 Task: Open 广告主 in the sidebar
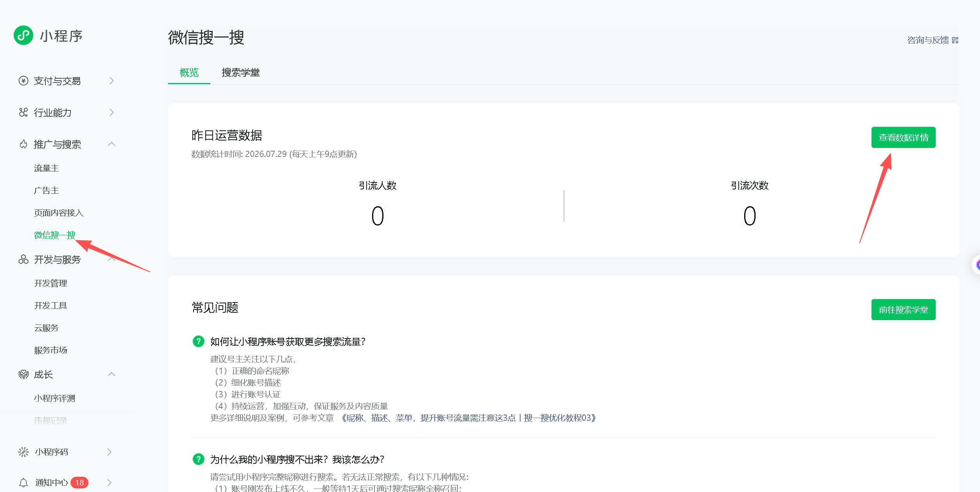click(46, 190)
